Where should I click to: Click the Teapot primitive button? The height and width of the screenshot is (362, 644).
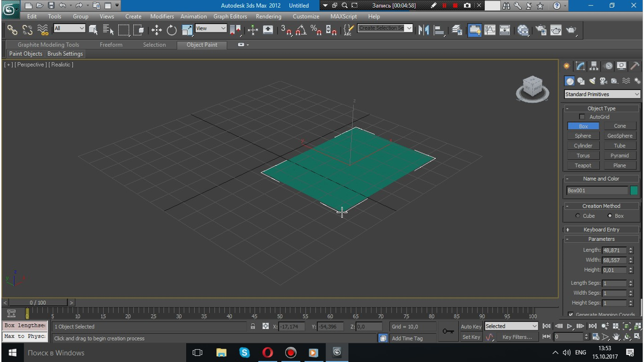click(583, 165)
